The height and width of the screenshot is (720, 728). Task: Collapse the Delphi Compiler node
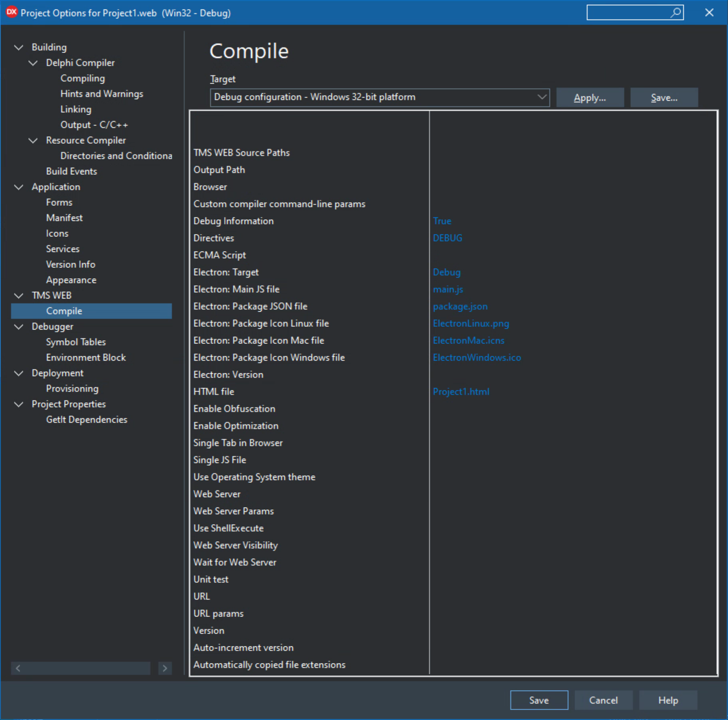pos(33,63)
